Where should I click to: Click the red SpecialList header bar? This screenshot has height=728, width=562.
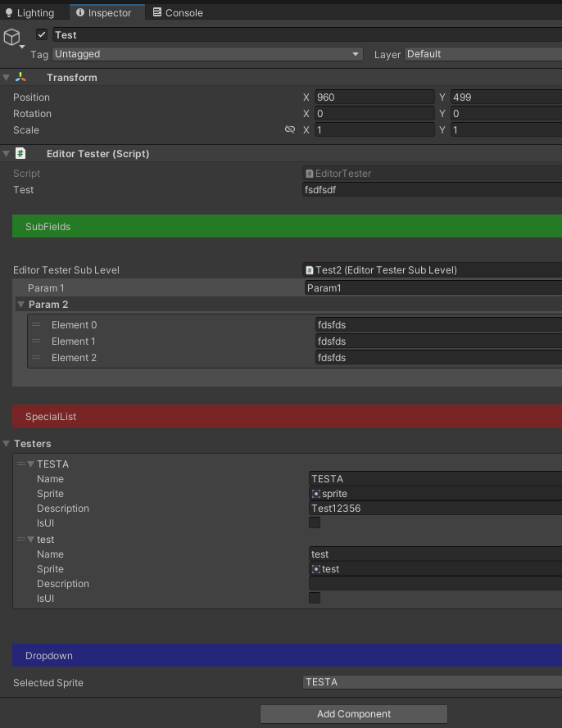287,416
